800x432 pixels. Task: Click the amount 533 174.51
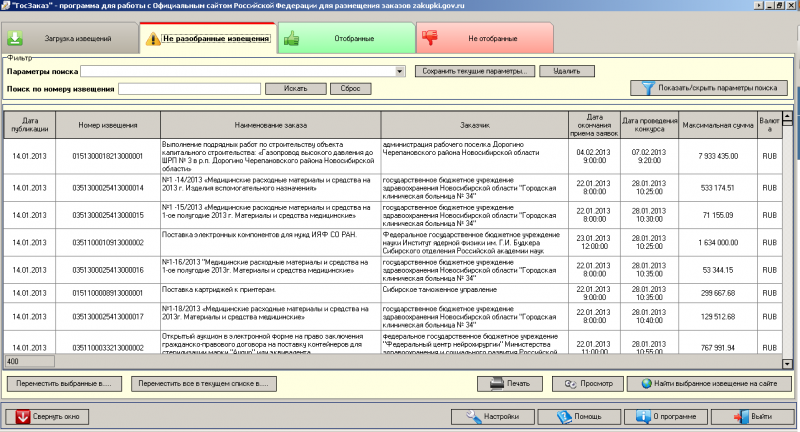coord(718,188)
